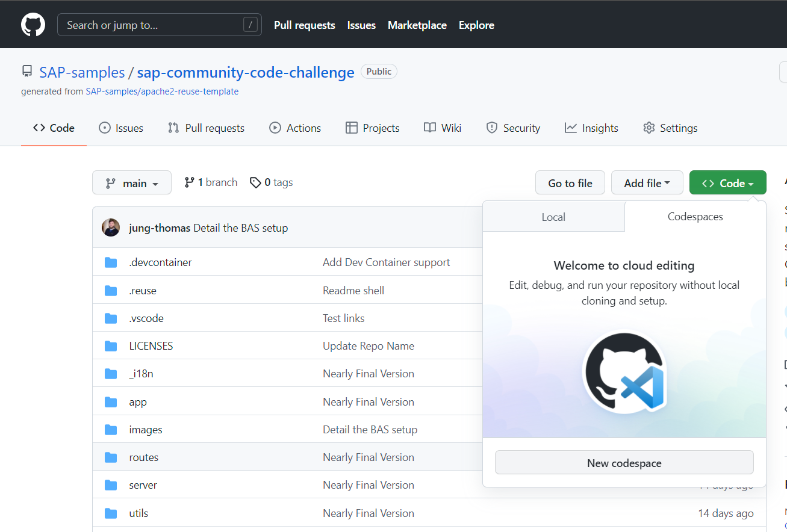
Task: Open the Test links commit message
Action: point(344,318)
